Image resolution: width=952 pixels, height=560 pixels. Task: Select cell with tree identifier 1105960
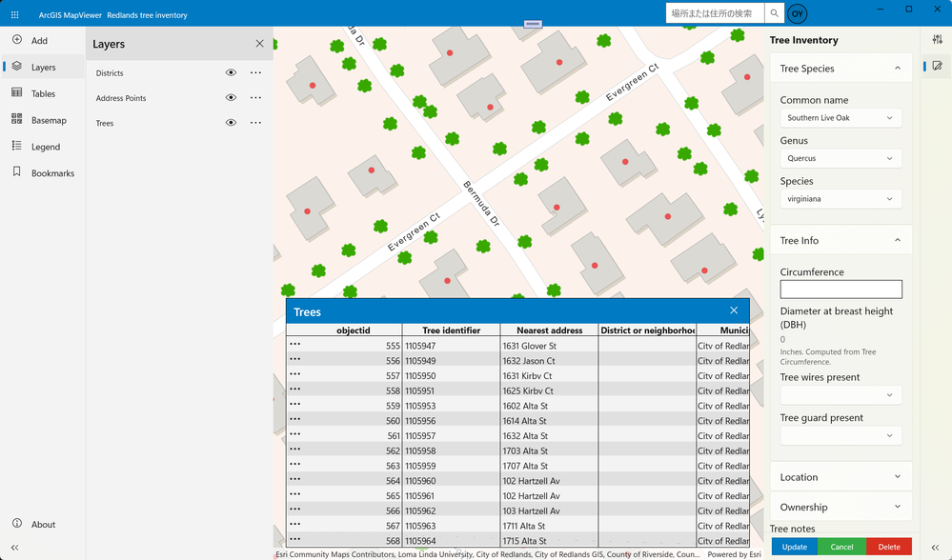[451, 481]
